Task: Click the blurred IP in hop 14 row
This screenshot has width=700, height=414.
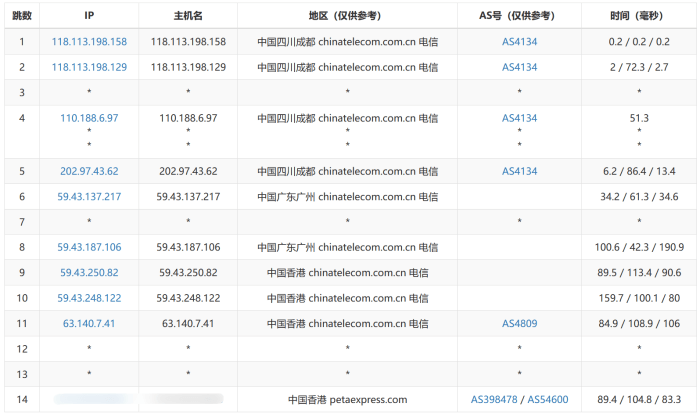Action: [95, 399]
